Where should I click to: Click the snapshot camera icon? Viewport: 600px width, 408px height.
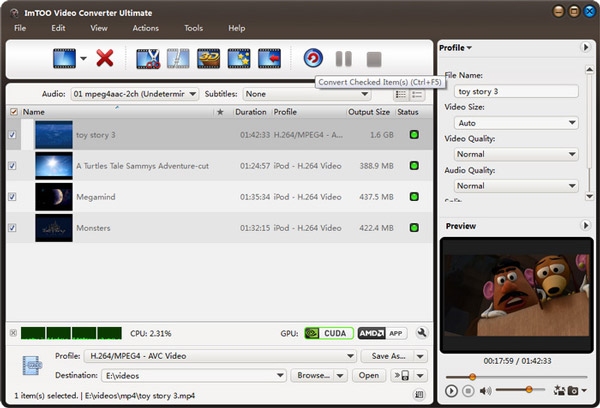[x=573, y=390]
